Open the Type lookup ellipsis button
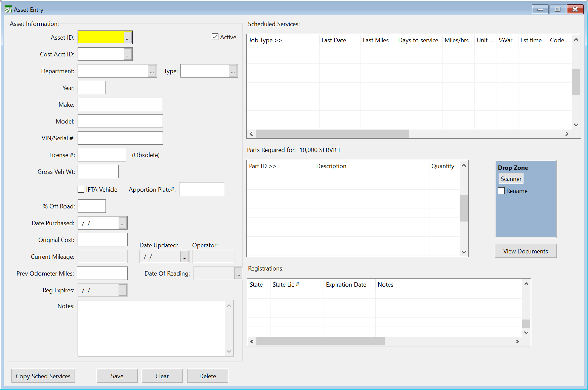The image size is (588, 390). (x=233, y=71)
